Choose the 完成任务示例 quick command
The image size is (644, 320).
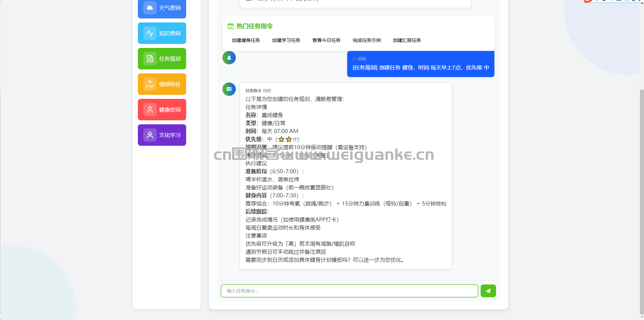tap(367, 40)
